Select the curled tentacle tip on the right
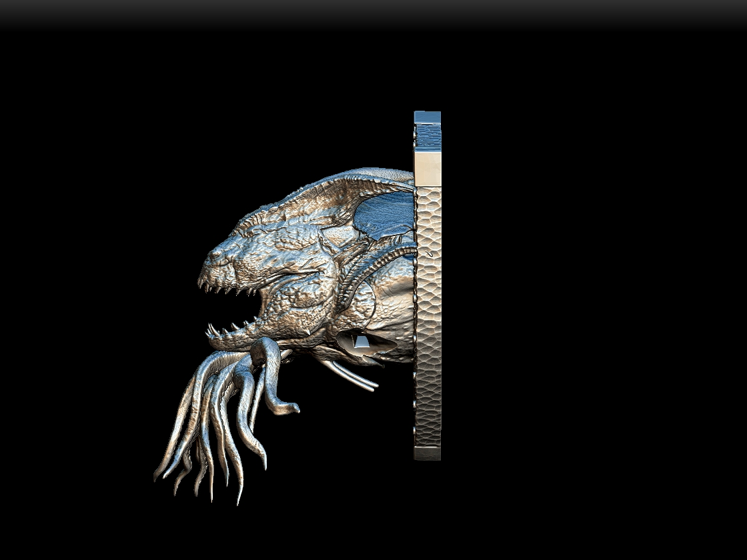The image size is (747, 560). pos(291,408)
